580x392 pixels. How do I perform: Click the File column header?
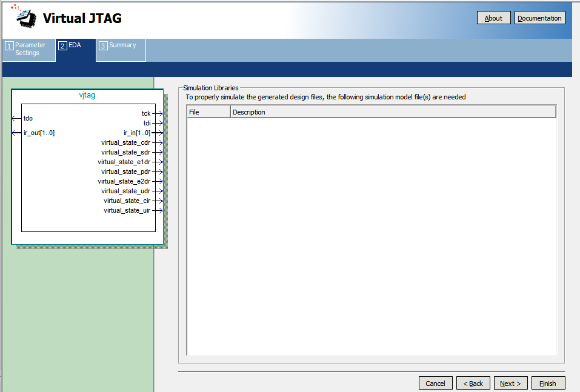point(208,111)
